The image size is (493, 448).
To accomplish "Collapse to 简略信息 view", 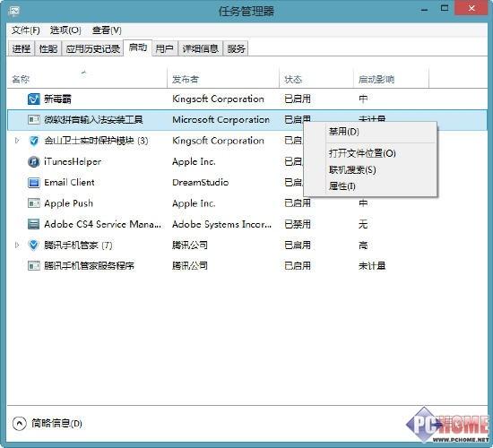I will click(48, 424).
